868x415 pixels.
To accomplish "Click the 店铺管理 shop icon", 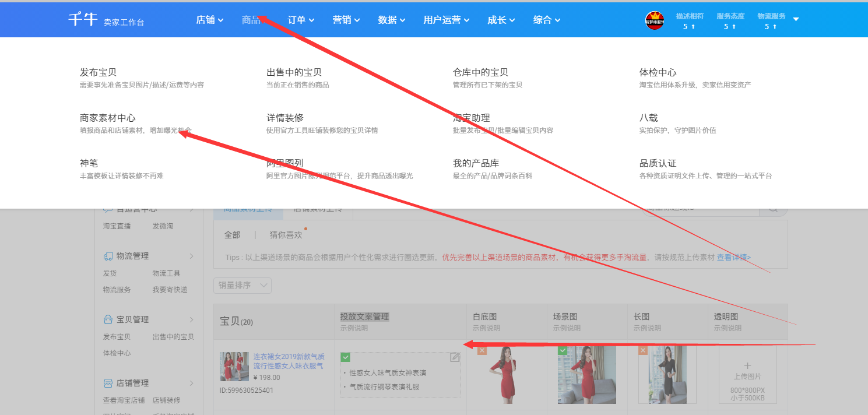I will 108,384.
